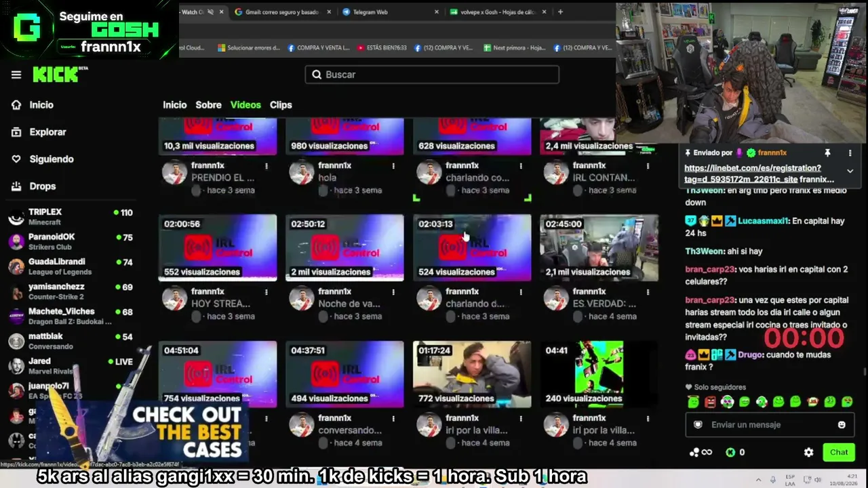This screenshot has height=488, width=868.
Task: Open options menu for 'charlando d...' video
Action: point(521,292)
